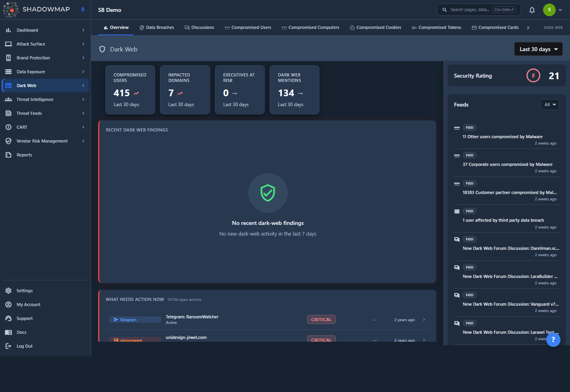
Task: Click the Dashboard bar chart icon
Action: click(x=8, y=30)
